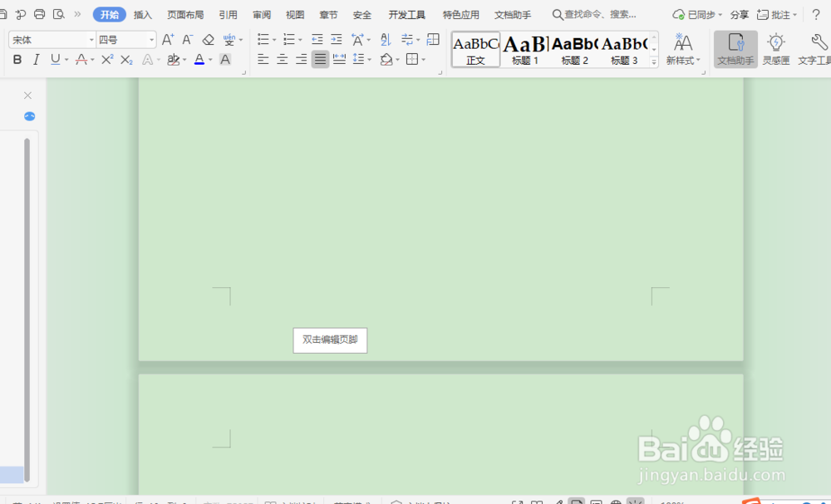Click the text effects outlined A icon
This screenshot has width=831, height=504.
[x=147, y=59]
